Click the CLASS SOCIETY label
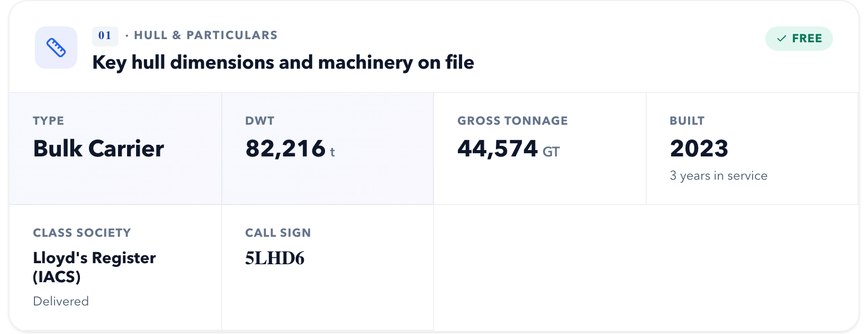The image size is (868, 334). 82,233
